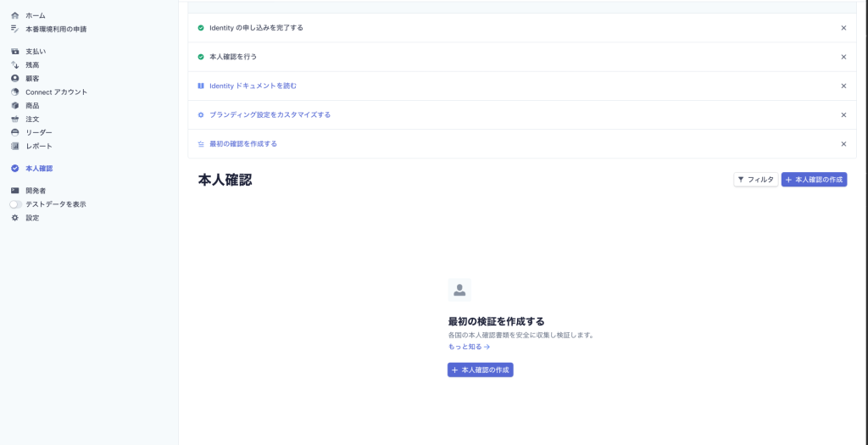Click 本人確認の作成 button under empty state
The height and width of the screenshot is (445, 868).
480,370
